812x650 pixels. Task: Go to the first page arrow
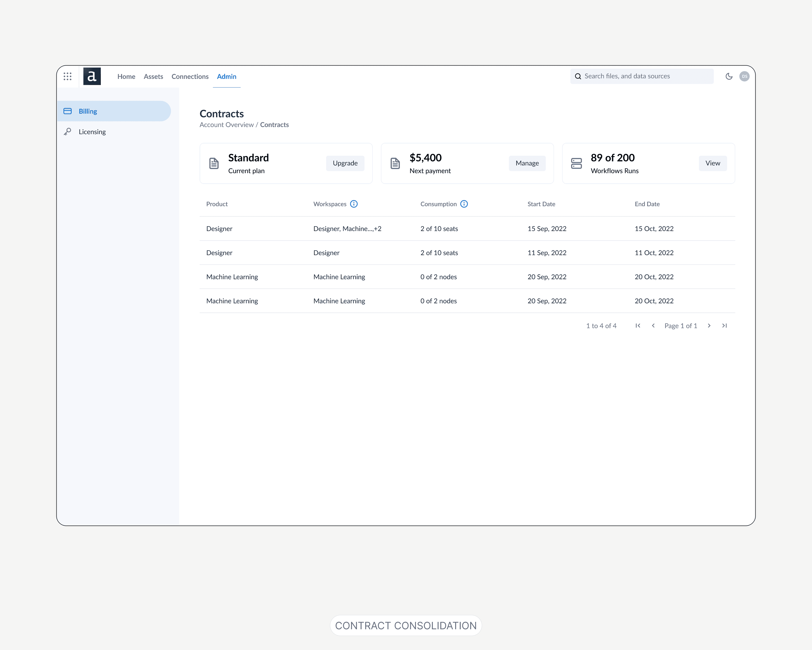(x=638, y=326)
